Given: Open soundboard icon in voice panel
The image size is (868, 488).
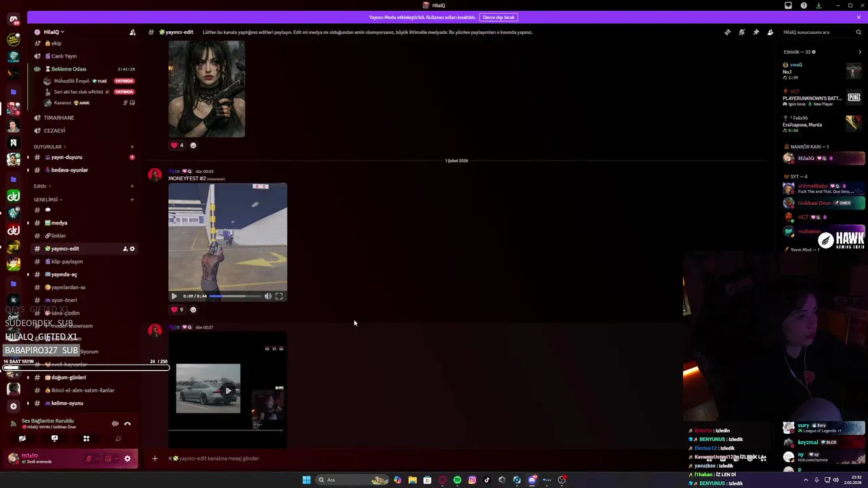Looking at the screenshot, I should point(118,439).
